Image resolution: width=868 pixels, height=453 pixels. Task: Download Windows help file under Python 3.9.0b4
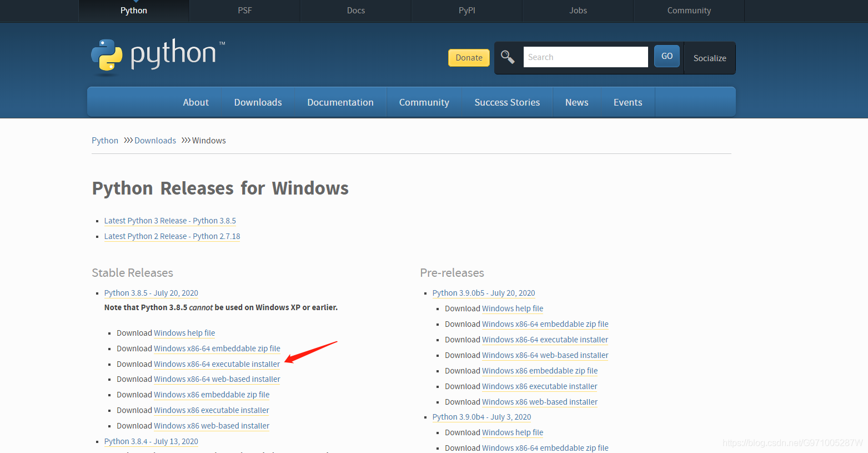(513, 432)
